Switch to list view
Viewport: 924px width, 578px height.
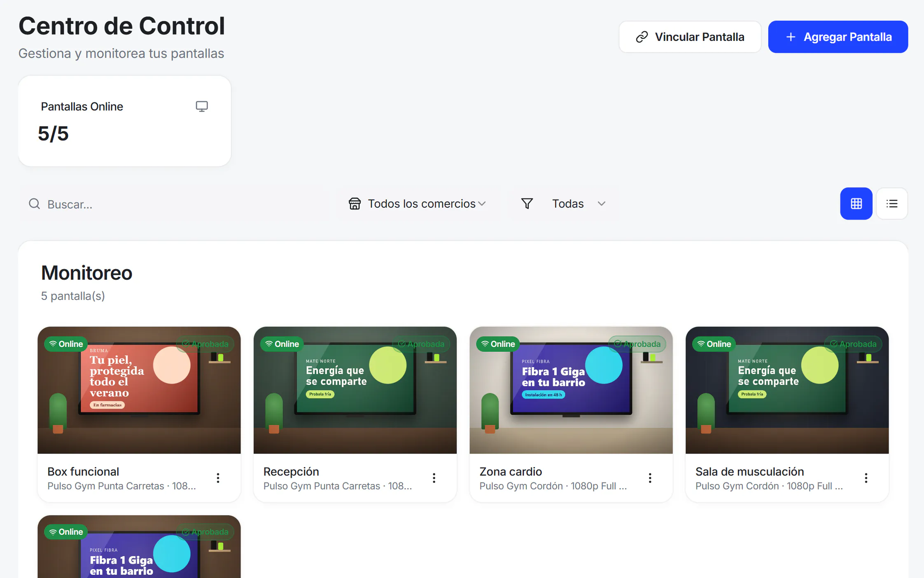point(892,204)
